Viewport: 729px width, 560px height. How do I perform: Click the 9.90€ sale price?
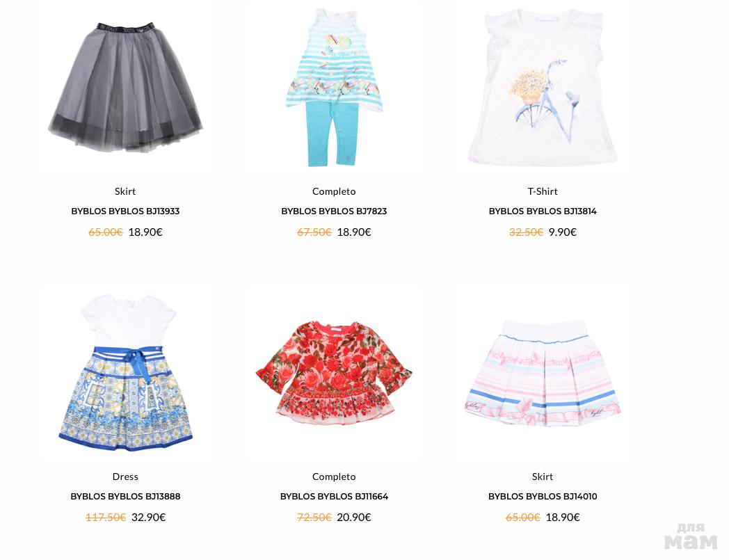[563, 232]
